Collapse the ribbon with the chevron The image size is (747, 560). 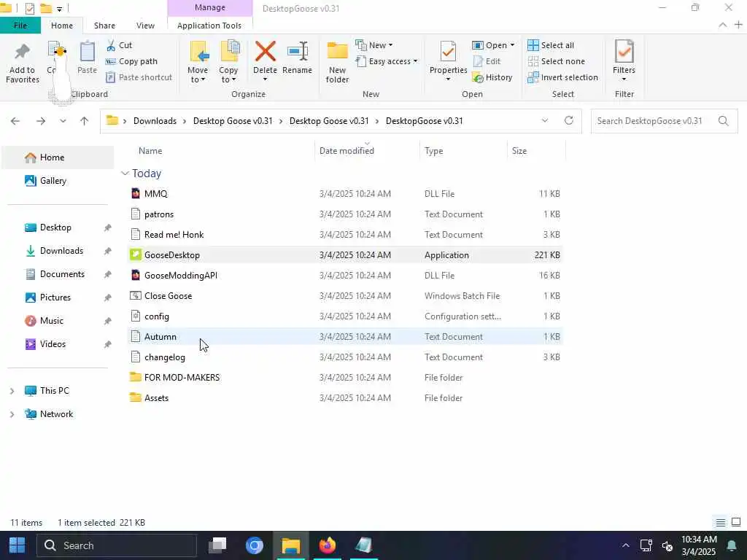[x=722, y=26]
